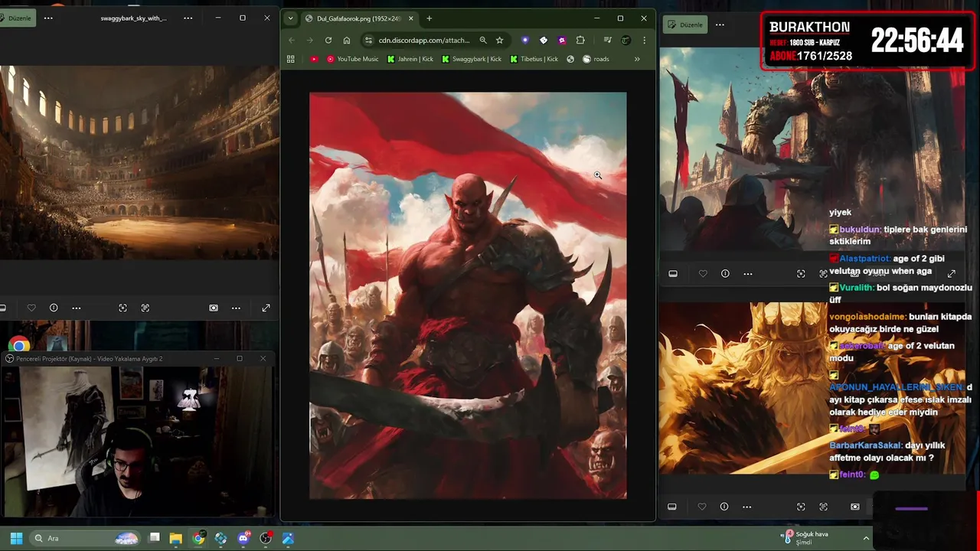The width and height of the screenshot is (980, 551).
Task: Open the Soğuk hava weather widget
Action: pos(805,538)
